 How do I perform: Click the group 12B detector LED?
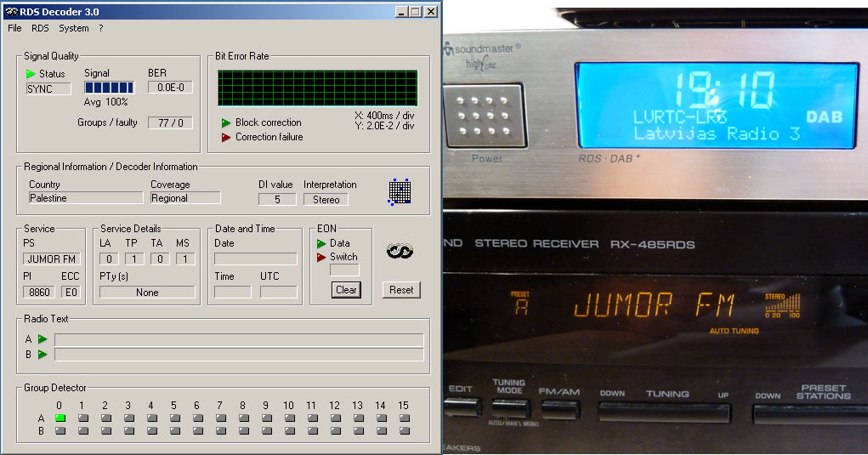coord(336,430)
